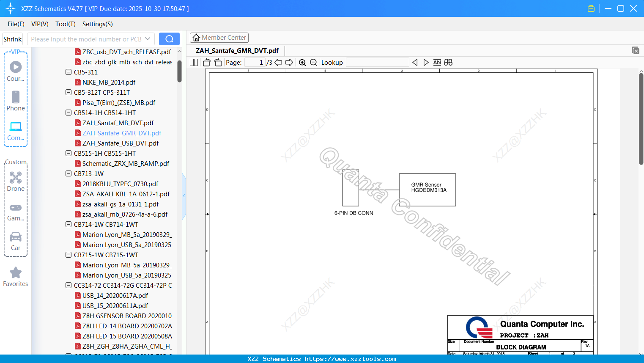Open ZSA_AKALI_KBL_1A_0612-1.pdf
This screenshot has width=644, height=363.
(x=126, y=194)
